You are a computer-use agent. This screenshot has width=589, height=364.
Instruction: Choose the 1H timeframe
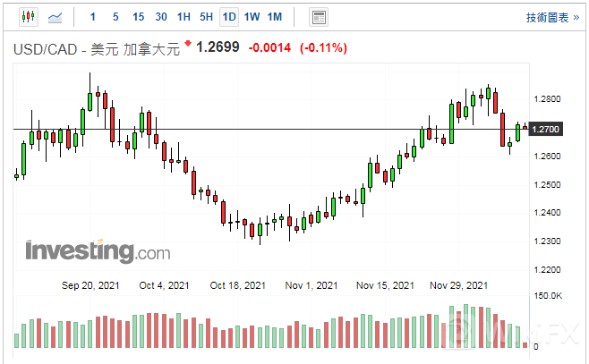(184, 17)
